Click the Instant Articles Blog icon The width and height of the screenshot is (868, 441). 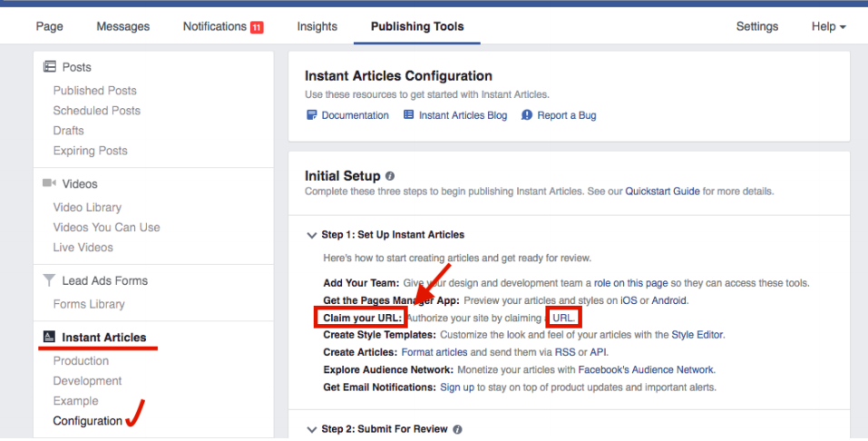[x=408, y=114]
